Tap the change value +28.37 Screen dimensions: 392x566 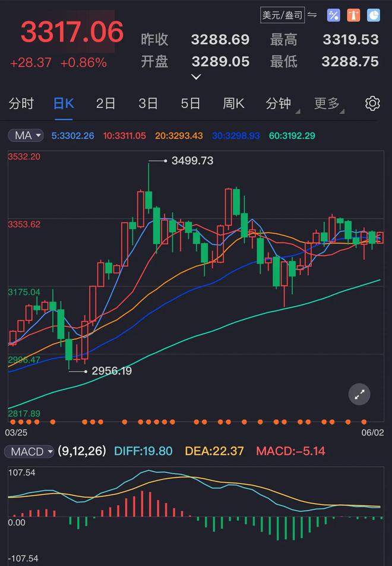(x=31, y=63)
